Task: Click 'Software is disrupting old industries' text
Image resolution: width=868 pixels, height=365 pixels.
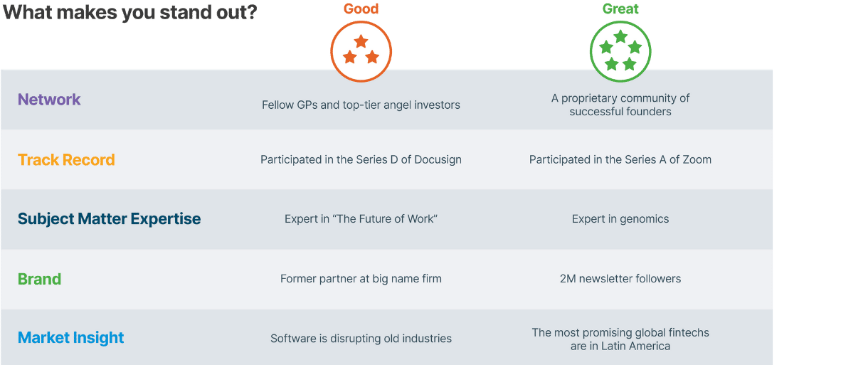Action: [361, 339]
